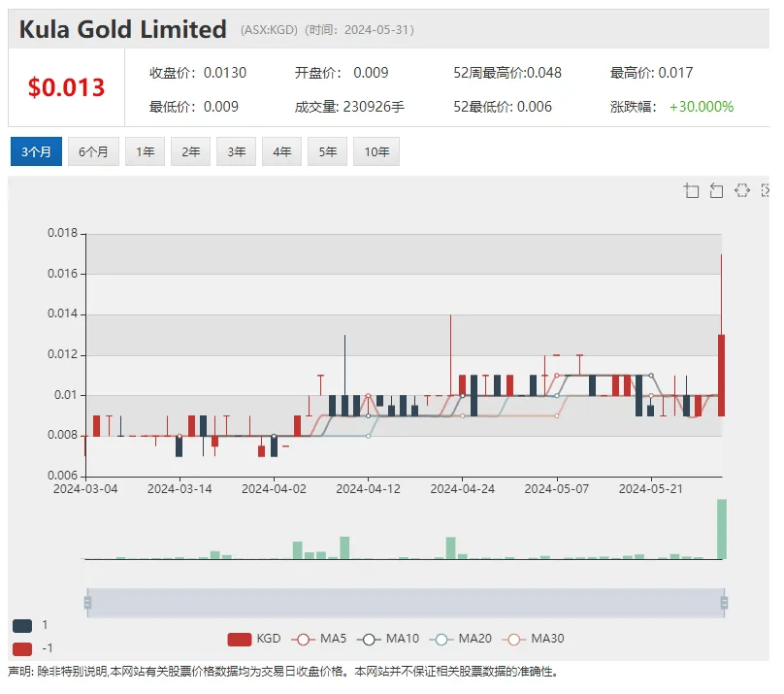
Task: Switch to the 2年 range
Action: [x=190, y=151]
